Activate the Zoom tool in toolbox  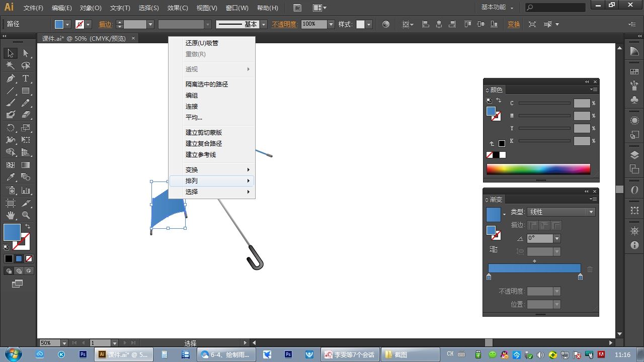pos(26,215)
